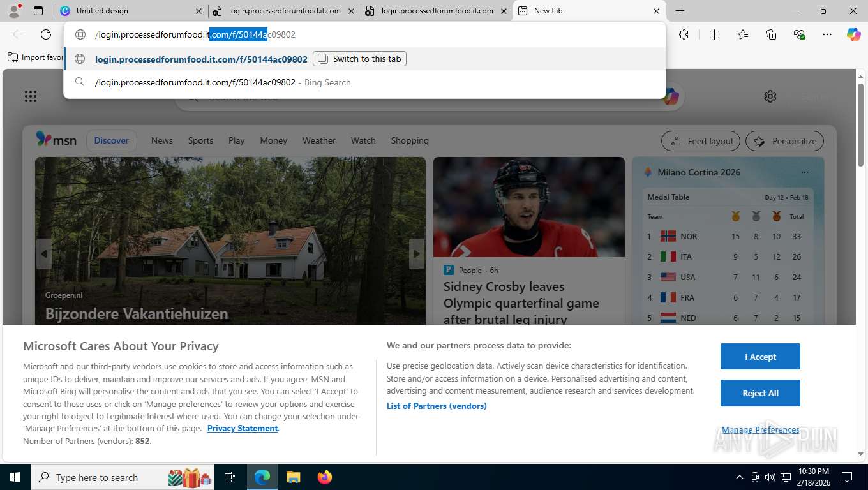Open the Manage Preferences link
868x490 pixels.
tap(760, 429)
